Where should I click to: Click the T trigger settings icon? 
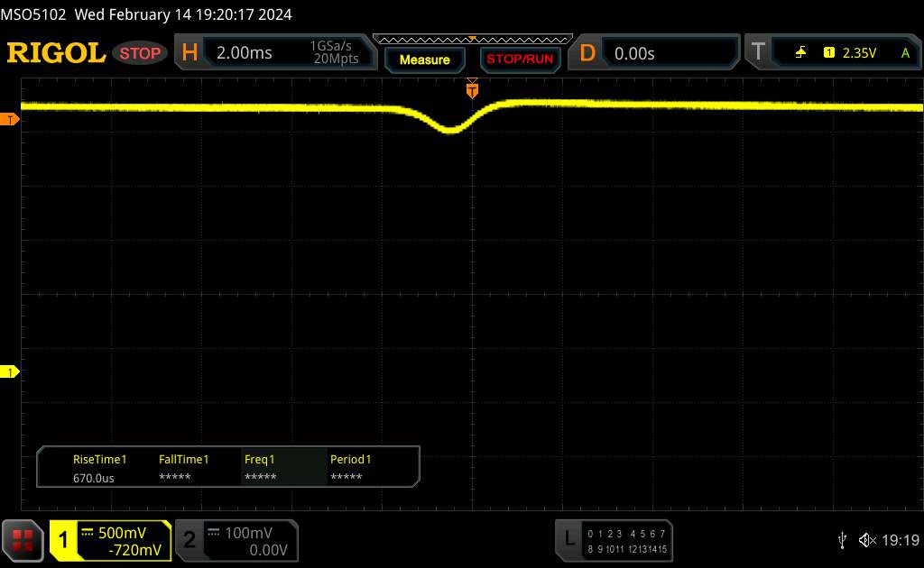click(758, 52)
